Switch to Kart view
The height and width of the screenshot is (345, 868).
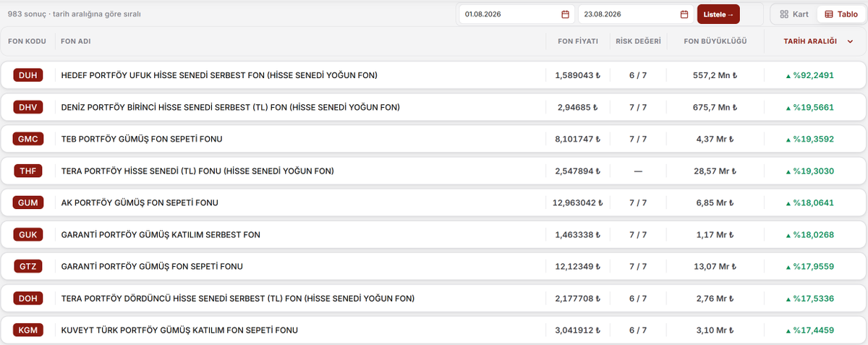point(794,14)
